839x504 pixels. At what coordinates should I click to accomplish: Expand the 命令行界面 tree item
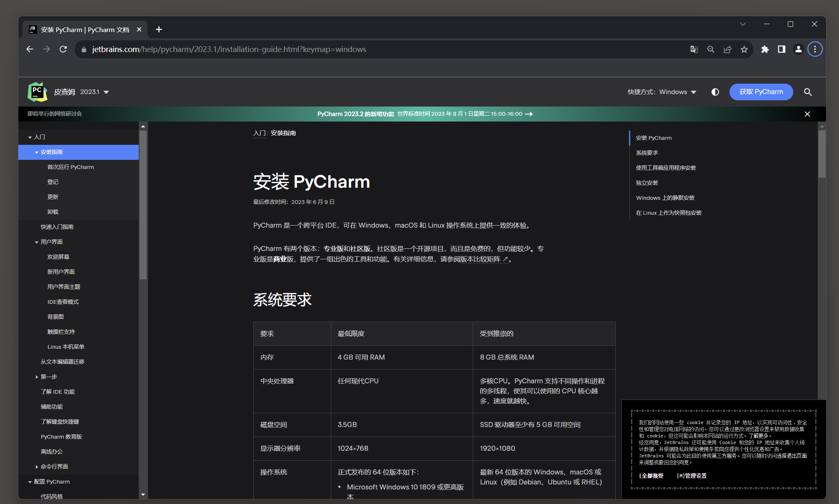pyautogui.click(x=37, y=467)
